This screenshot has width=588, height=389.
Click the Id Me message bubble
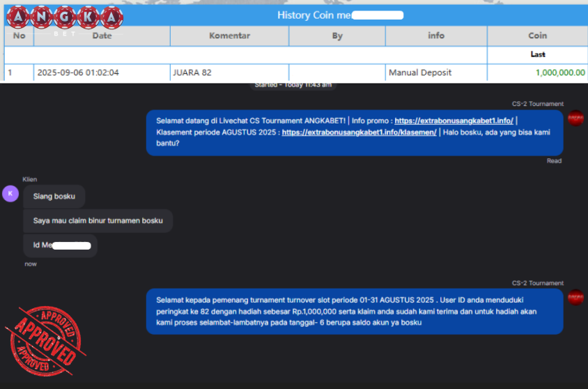pos(61,245)
